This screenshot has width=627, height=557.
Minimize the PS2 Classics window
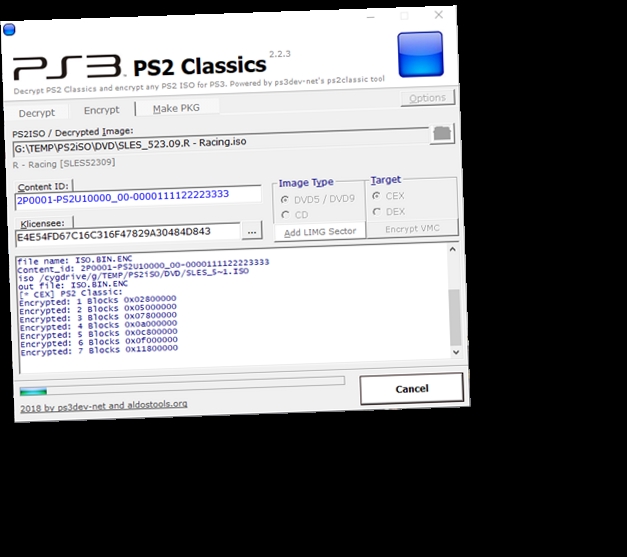coord(371,17)
